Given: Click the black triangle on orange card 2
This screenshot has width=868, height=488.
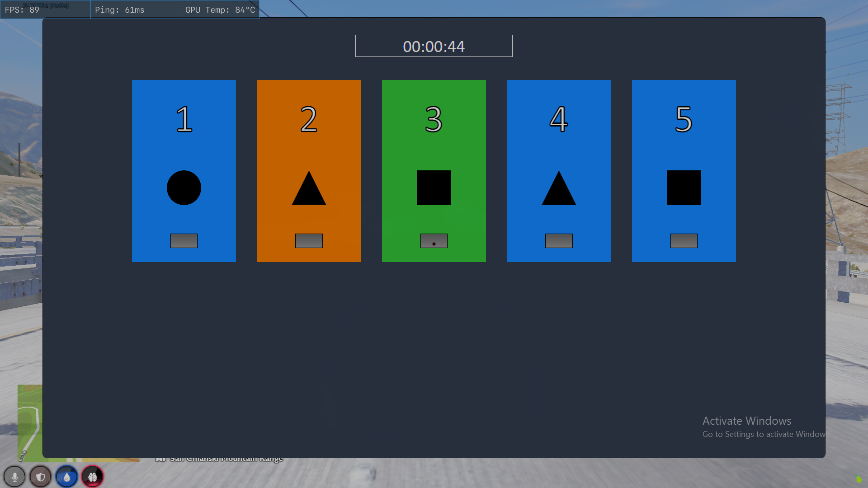Looking at the screenshot, I should (x=309, y=192).
